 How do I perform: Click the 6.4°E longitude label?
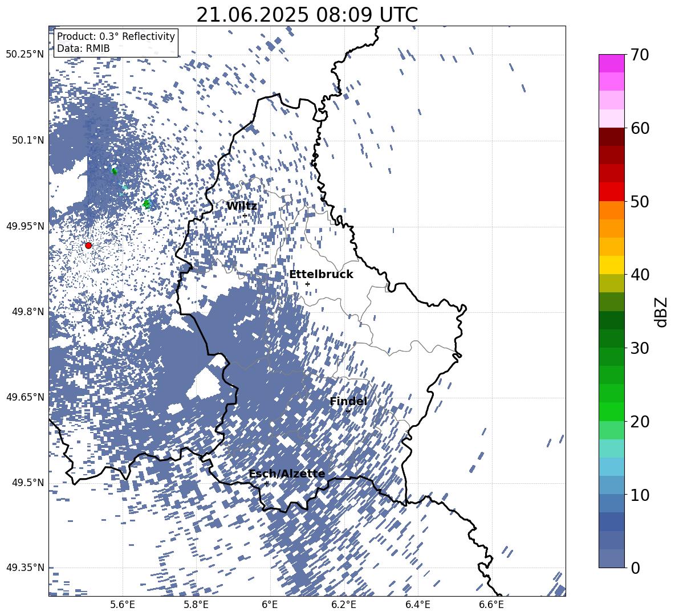pos(417,605)
